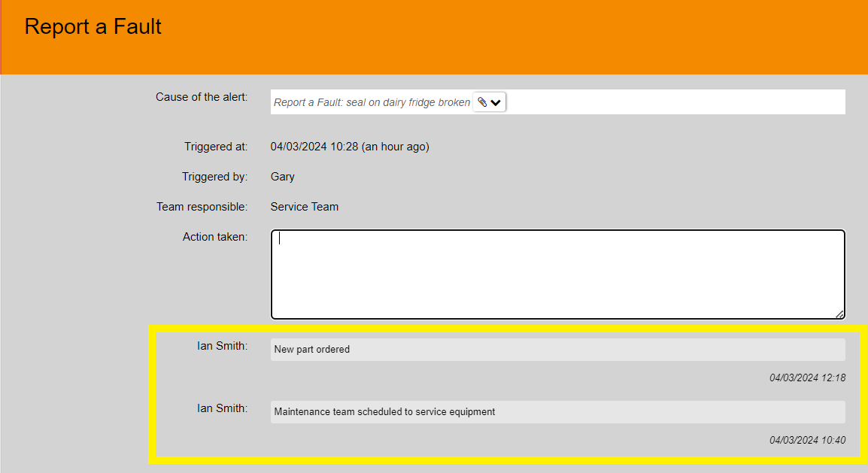Click the Report a Fault page header
Viewport: 868px width, 473px height.
click(93, 27)
